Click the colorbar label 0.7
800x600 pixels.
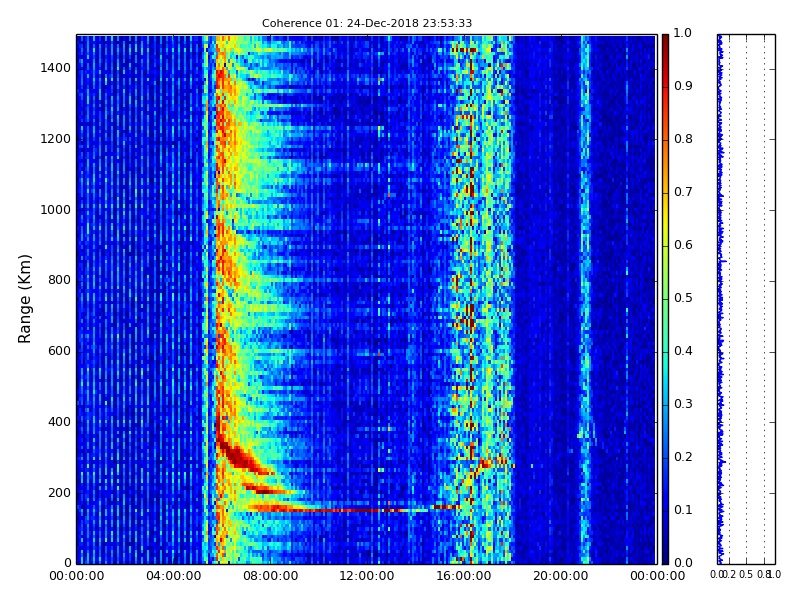point(683,192)
